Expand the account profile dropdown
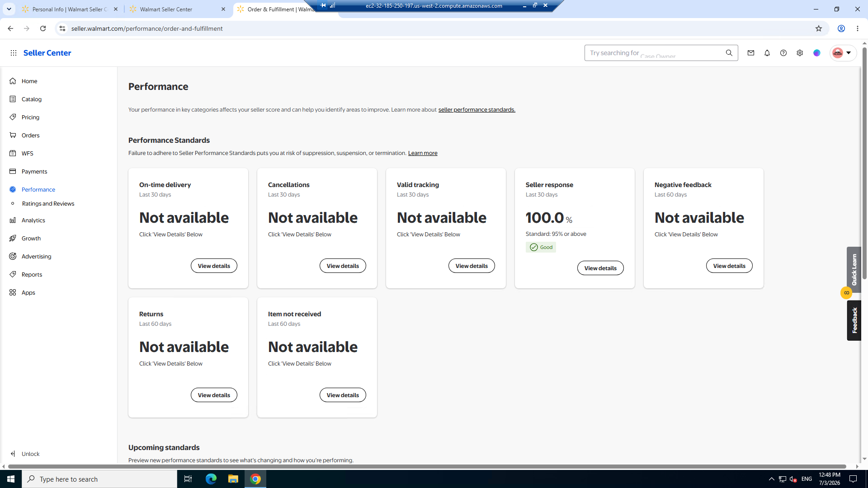868x488 pixels. [x=843, y=53]
